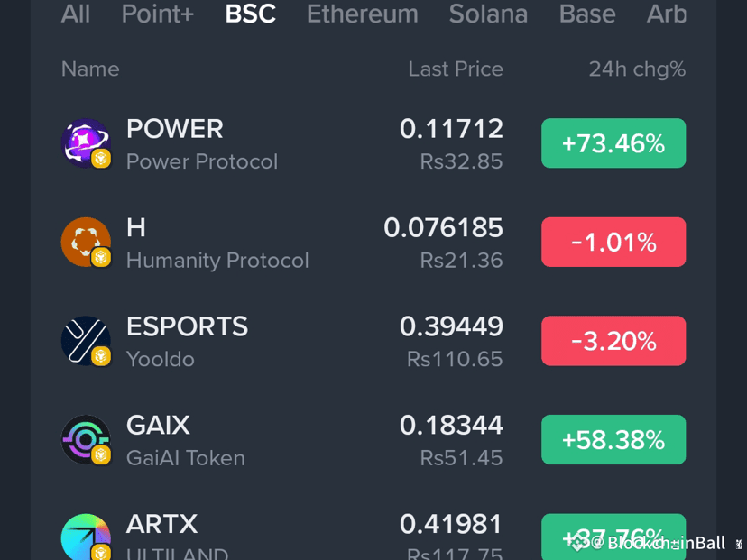Screen dimensions: 747x560
Task: Sort by 24h chg% column header
Action: (638, 69)
